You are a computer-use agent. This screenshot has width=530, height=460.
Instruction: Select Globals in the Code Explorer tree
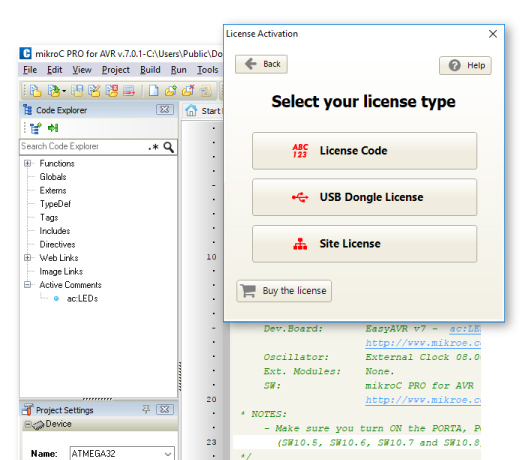click(53, 177)
